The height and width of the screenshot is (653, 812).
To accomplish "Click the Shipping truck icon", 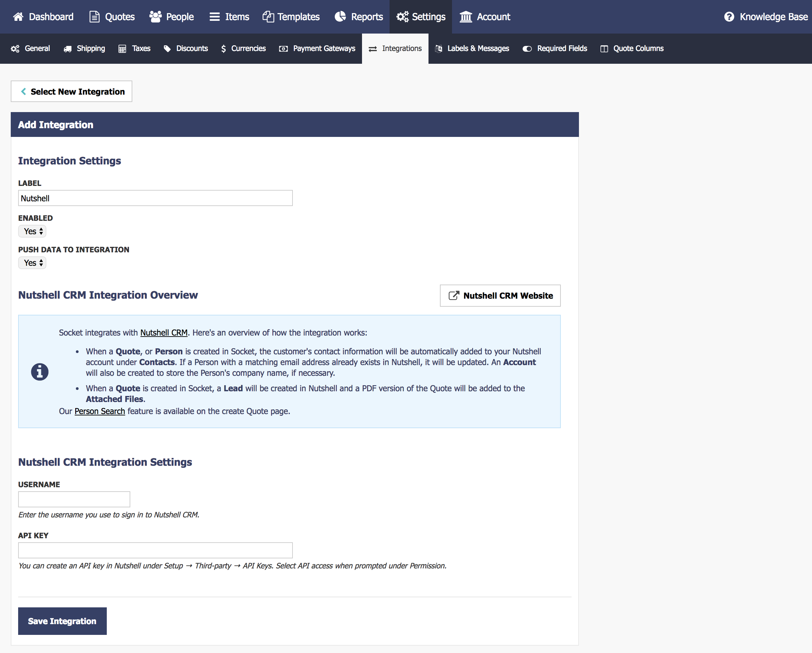I will (67, 49).
